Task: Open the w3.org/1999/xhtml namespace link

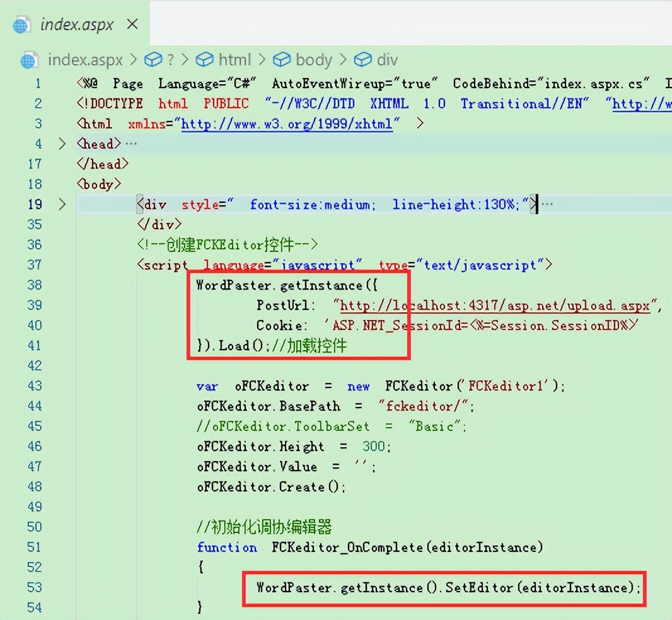Action: (287, 124)
